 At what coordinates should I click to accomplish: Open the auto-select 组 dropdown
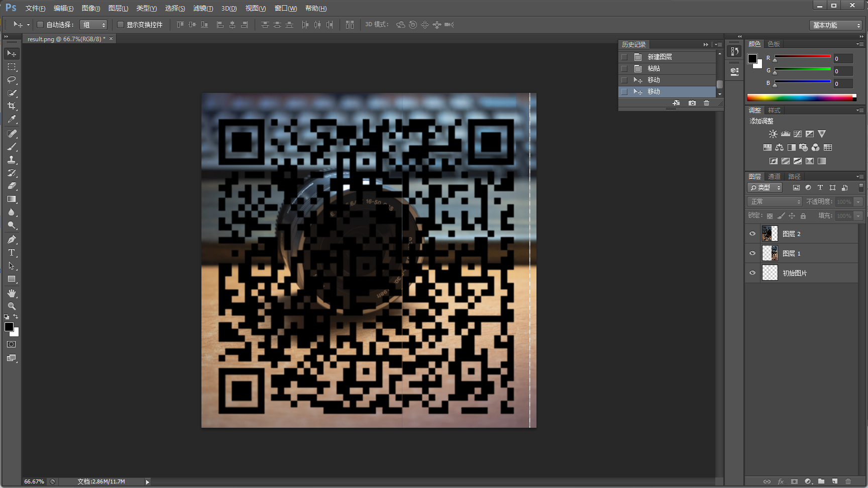pyautogui.click(x=93, y=25)
